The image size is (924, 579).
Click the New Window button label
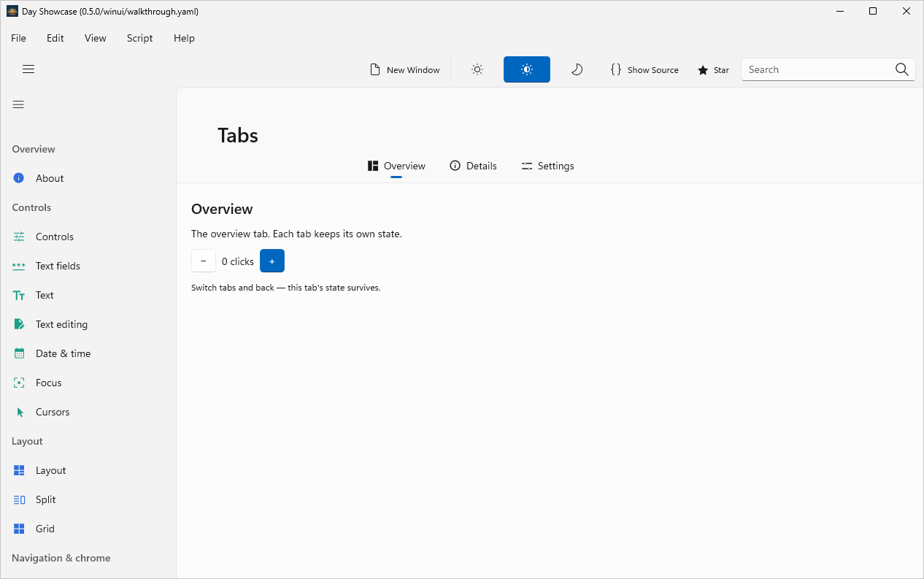click(x=413, y=70)
